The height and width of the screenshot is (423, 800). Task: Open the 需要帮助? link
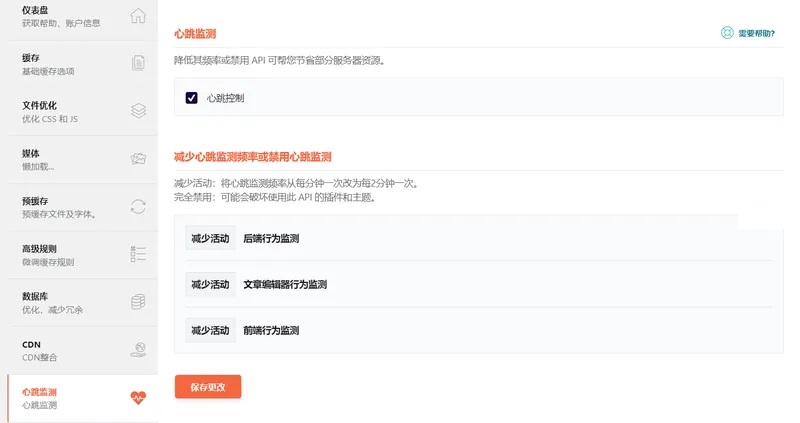click(756, 33)
